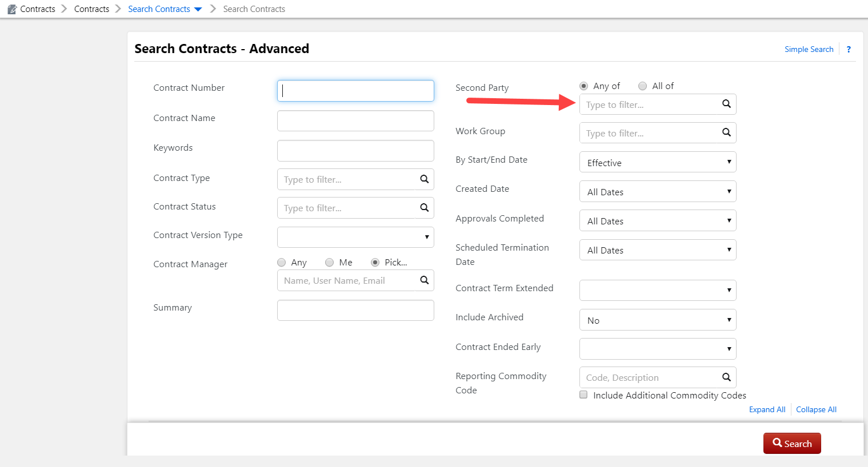
Task: Click the Collapse All link
Action: (816, 409)
